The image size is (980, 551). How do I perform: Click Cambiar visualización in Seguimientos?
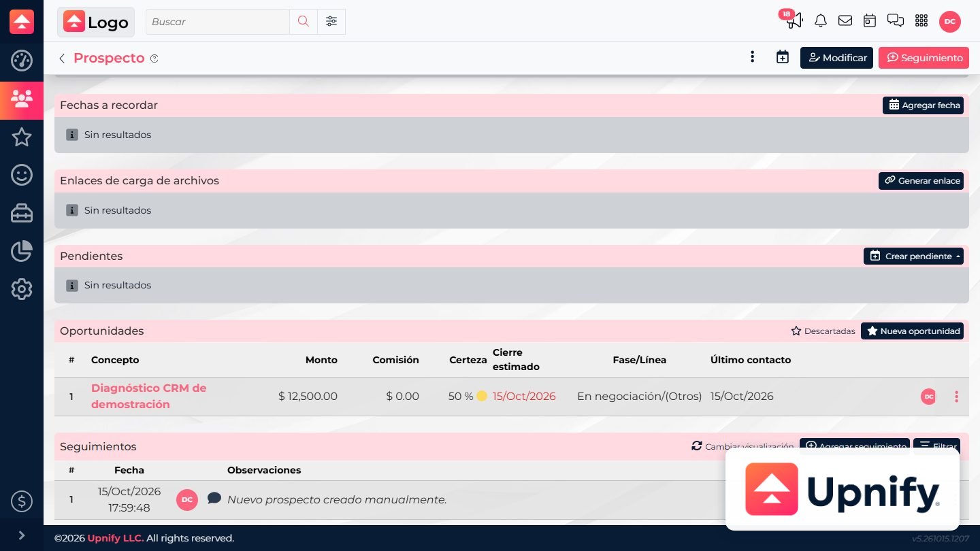tap(742, 446)
